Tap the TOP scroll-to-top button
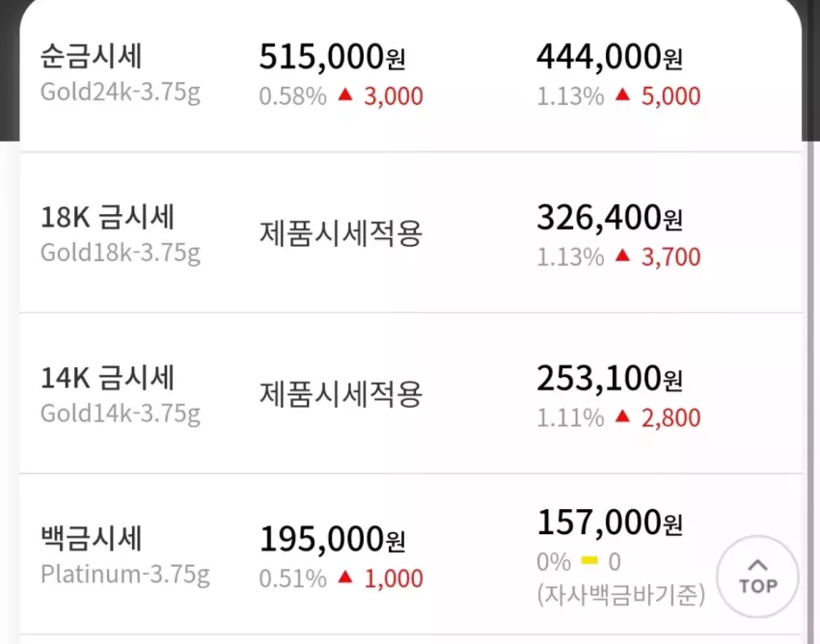820x644 pixels. pos(757,577)
